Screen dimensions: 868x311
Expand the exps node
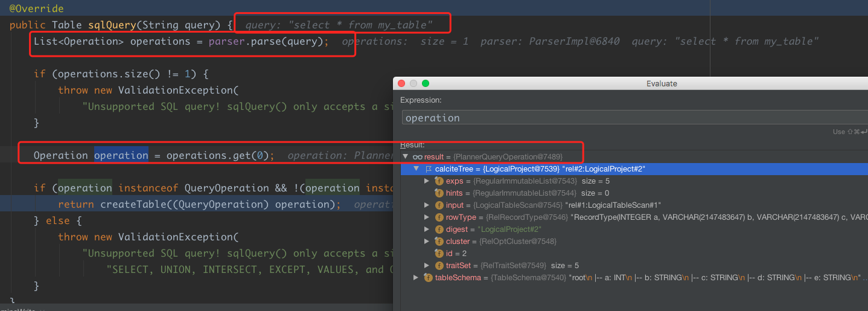coord(427,181)
